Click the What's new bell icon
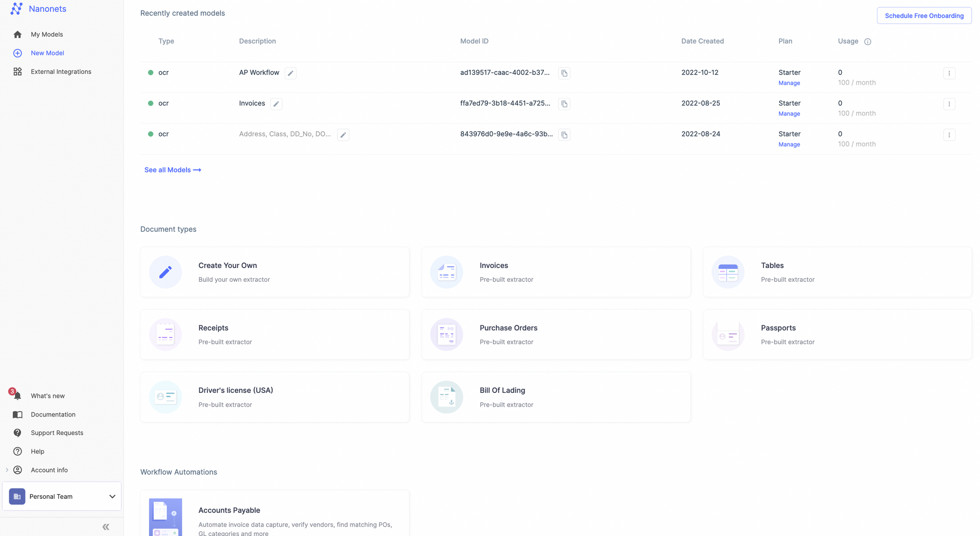 pos(17,396)
